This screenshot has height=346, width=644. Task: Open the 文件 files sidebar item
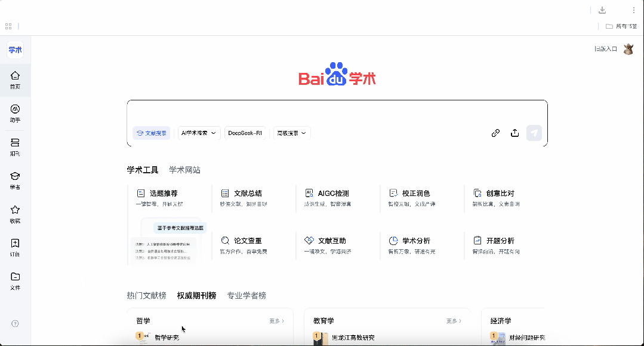tap(15, 281)
